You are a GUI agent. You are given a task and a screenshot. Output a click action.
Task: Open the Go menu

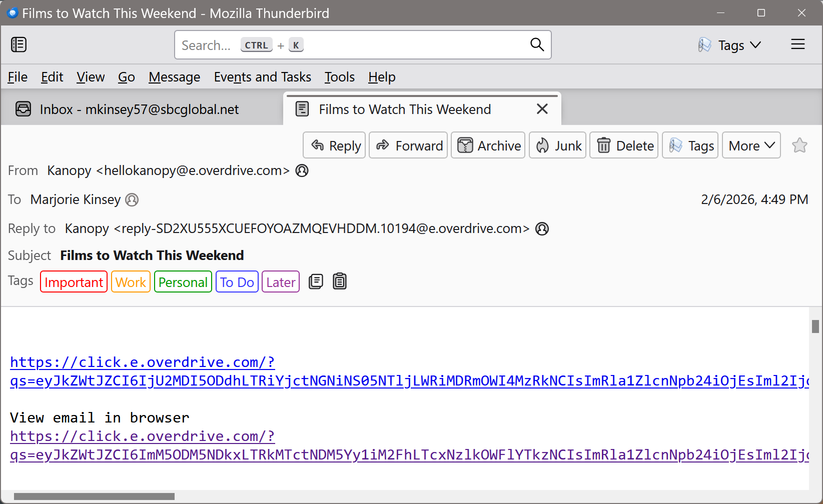tap(127, 77)
